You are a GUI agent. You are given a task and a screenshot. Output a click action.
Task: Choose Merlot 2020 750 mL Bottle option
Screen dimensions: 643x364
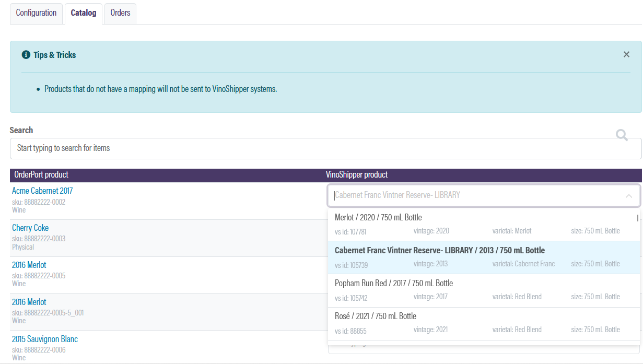[x=484, y=224]
